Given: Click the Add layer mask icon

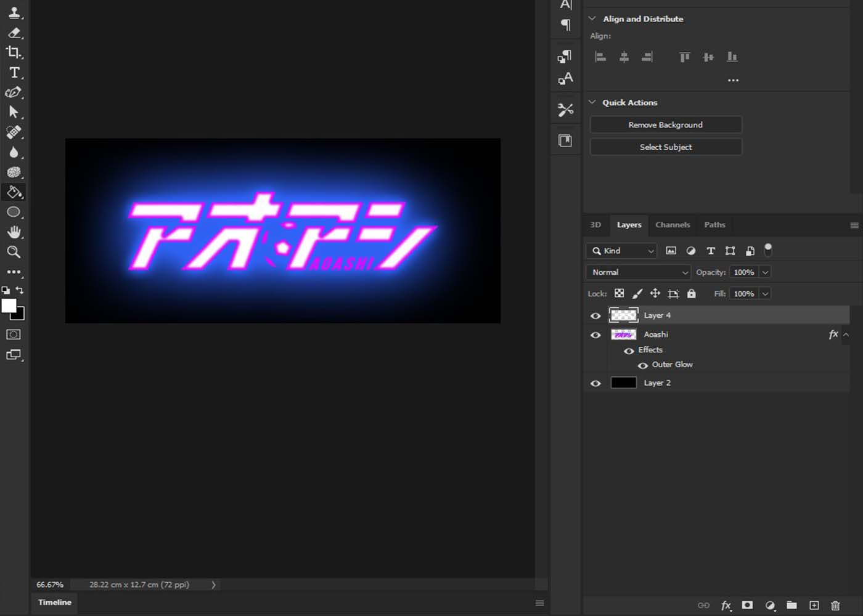Looking at the screenshot, I should click(747, 606).
